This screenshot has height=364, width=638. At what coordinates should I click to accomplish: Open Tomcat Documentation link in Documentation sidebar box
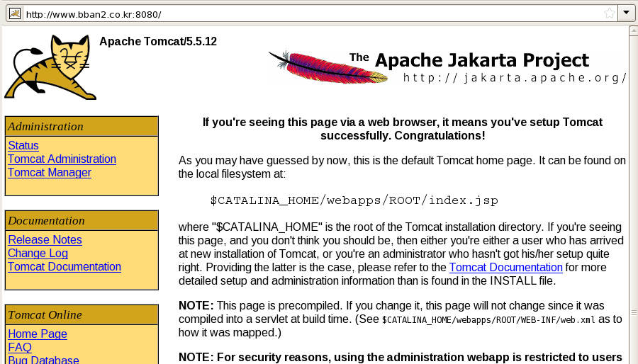65,266
